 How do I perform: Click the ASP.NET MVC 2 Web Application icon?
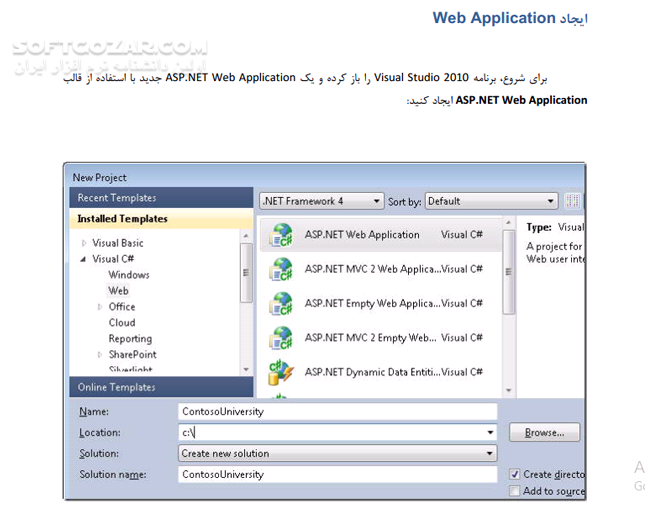[x=281, y=270]
